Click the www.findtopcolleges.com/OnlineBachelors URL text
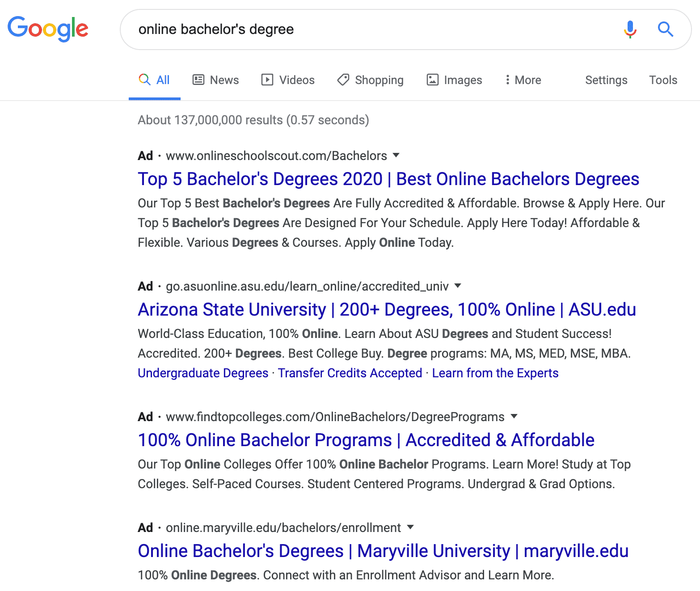 (335, 417)
